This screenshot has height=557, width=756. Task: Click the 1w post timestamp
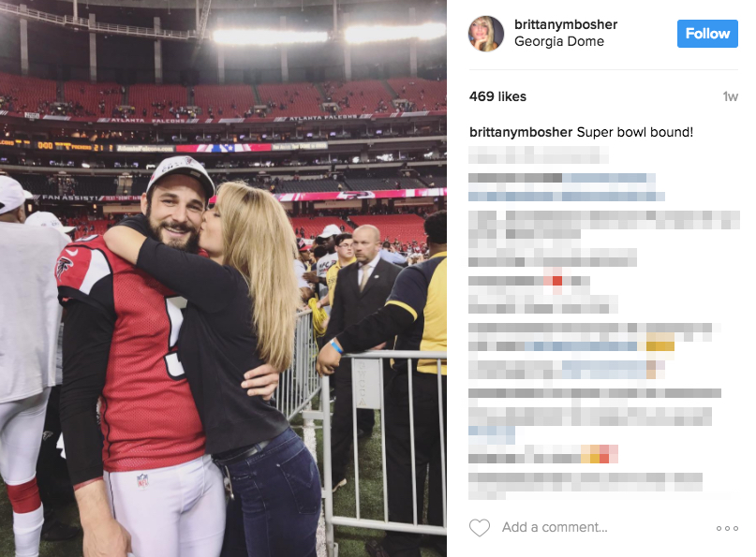(x=730, y=96)
